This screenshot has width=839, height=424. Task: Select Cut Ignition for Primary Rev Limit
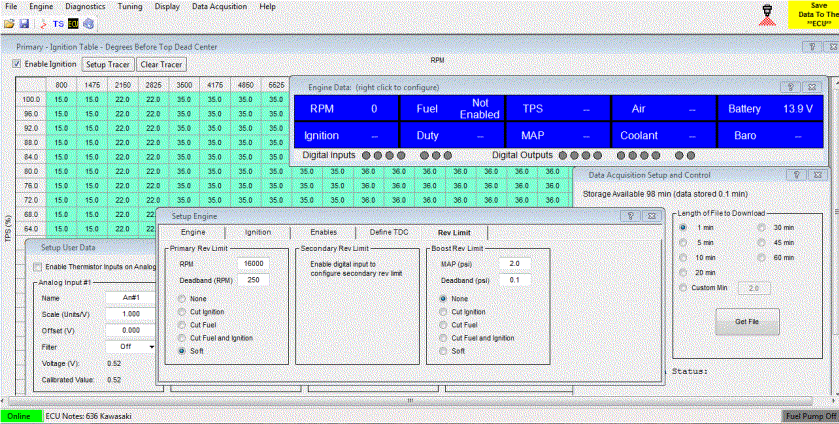coord(182,312)
